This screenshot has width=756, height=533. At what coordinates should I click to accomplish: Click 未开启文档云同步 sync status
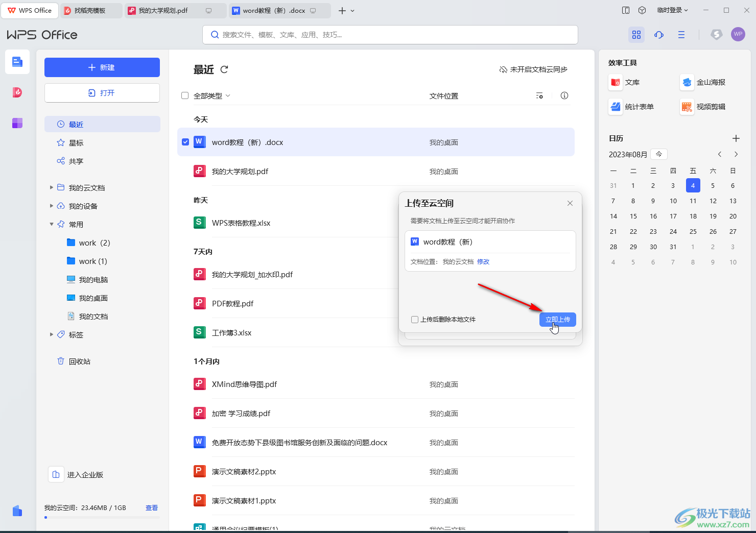click(x=533, y=69)
